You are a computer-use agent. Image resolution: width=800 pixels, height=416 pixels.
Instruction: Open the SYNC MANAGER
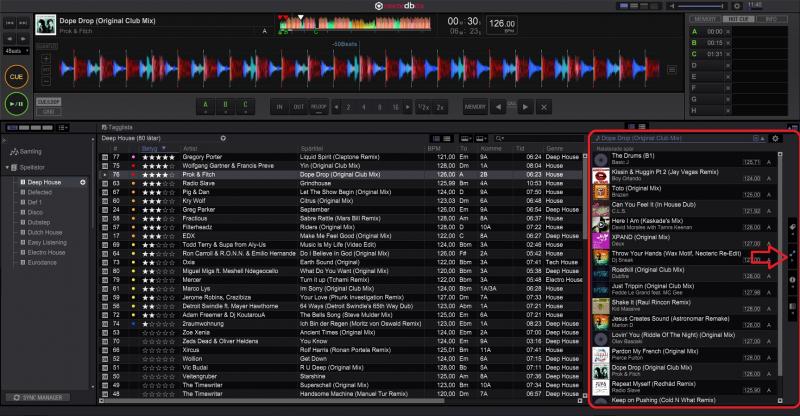pyautogui.click(x=38, y=397)
